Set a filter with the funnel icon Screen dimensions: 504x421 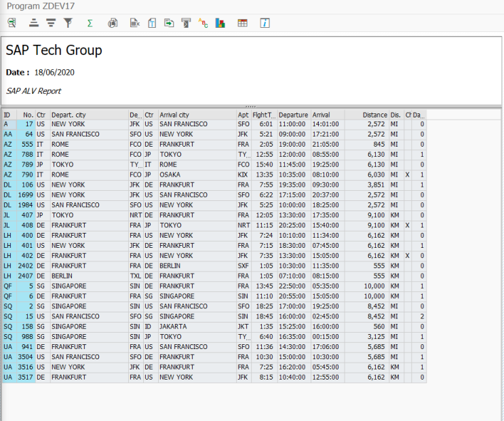point(68,23)
